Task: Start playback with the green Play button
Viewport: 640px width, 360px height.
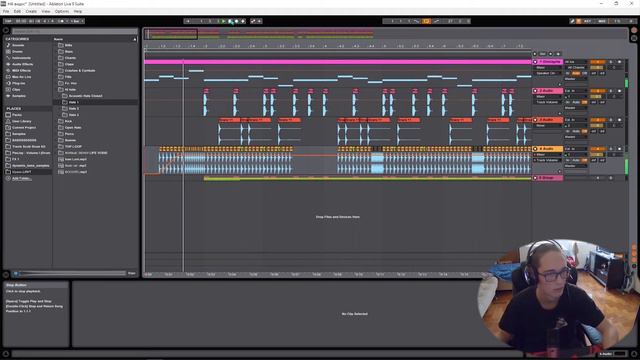Action: pyautogui.click(x=223, y=21)
